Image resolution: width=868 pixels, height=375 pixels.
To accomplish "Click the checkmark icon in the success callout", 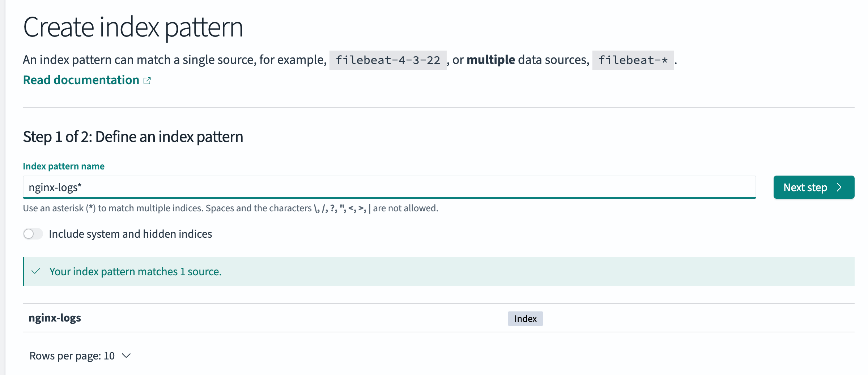I will 36,271.
